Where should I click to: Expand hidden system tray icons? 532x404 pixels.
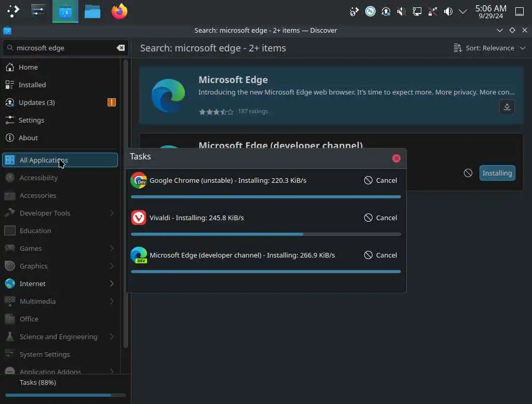click(x=463, y=11)
